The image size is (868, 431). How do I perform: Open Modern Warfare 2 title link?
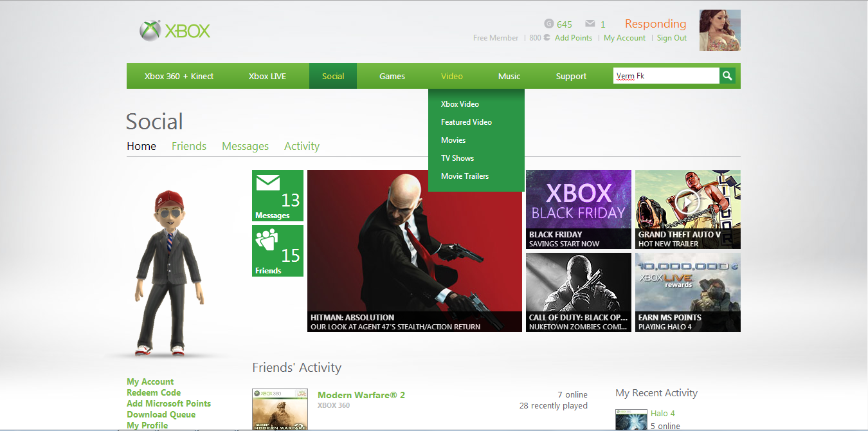(361, 395)
